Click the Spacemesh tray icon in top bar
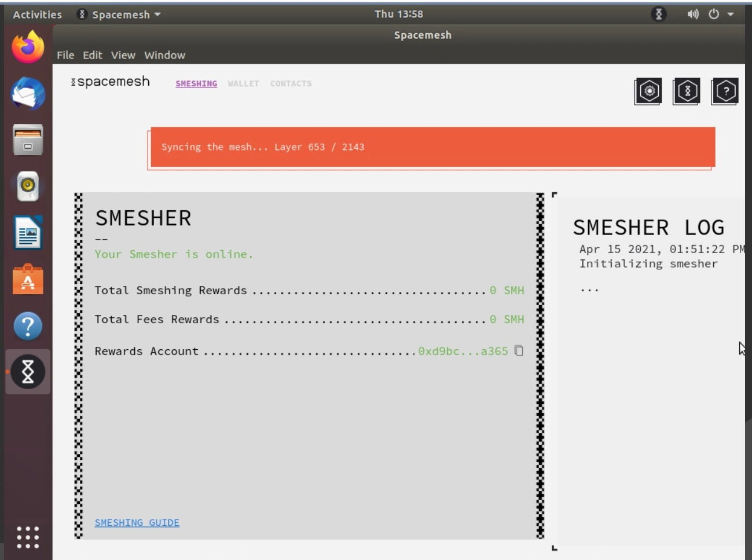The image size is (752, 560). click(659, 14)
